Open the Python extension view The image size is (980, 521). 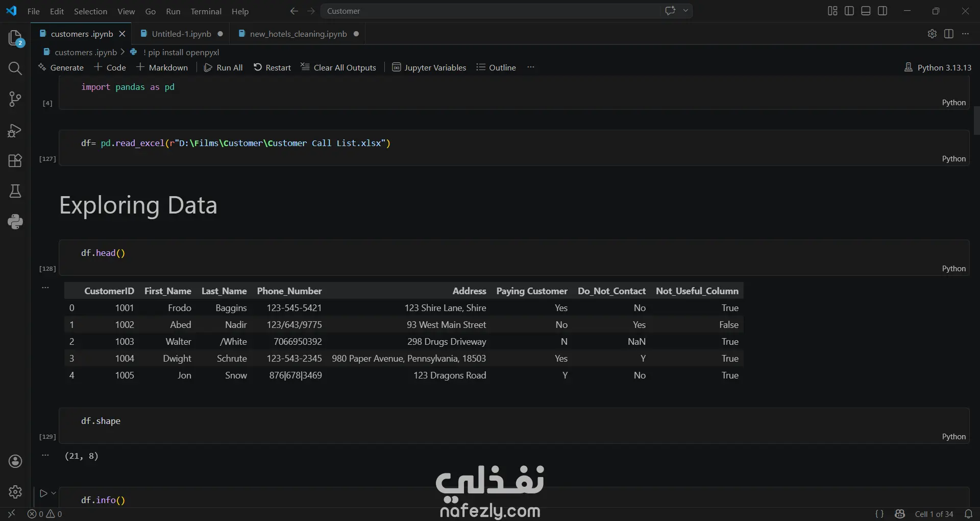coord(15,222)
